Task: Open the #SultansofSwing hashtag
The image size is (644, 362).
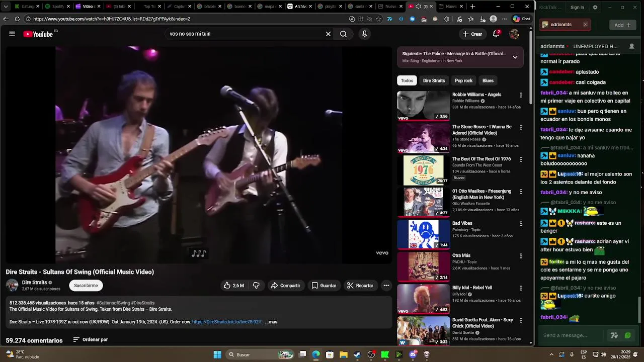Action: (113, 303)
